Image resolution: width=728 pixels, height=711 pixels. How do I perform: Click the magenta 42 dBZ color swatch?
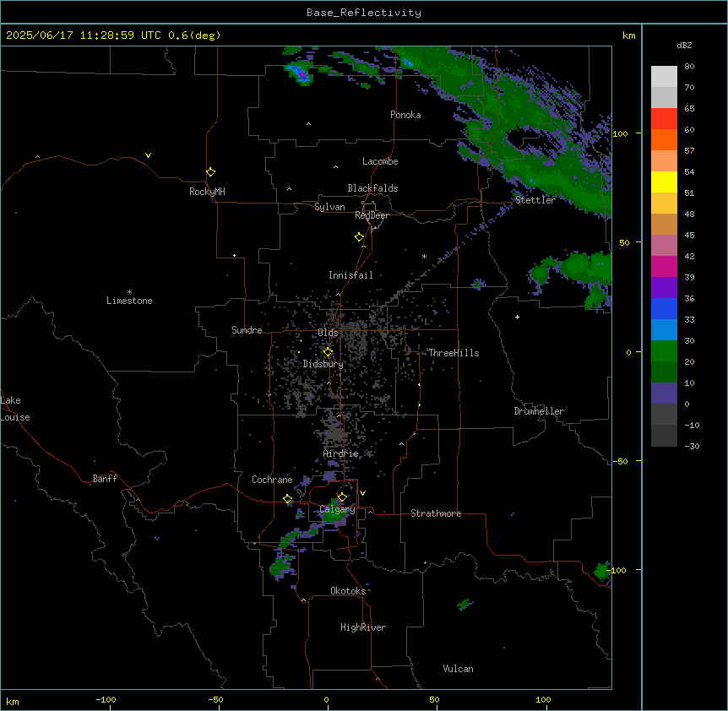point(664,266)
